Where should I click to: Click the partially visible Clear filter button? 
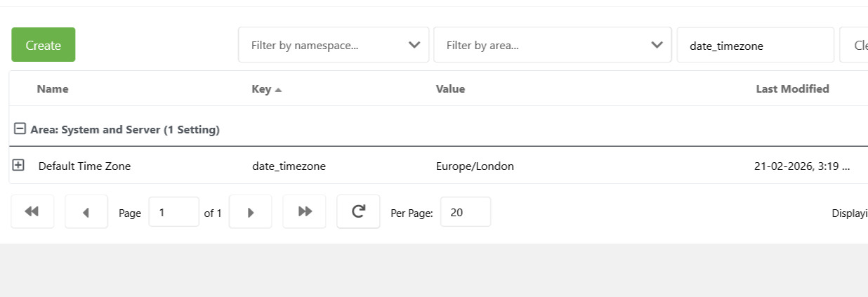[855, 45]
